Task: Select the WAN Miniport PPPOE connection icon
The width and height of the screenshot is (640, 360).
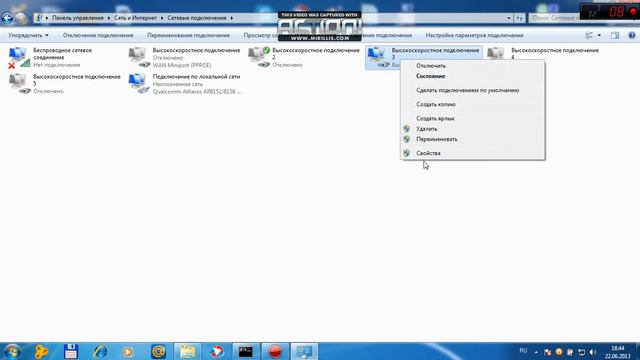Action: point(139,58)
